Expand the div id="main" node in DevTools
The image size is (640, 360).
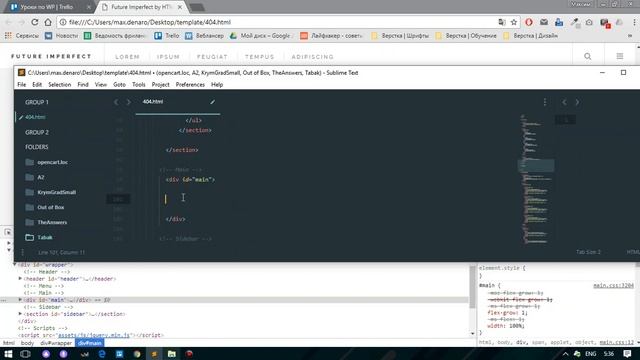20,300
